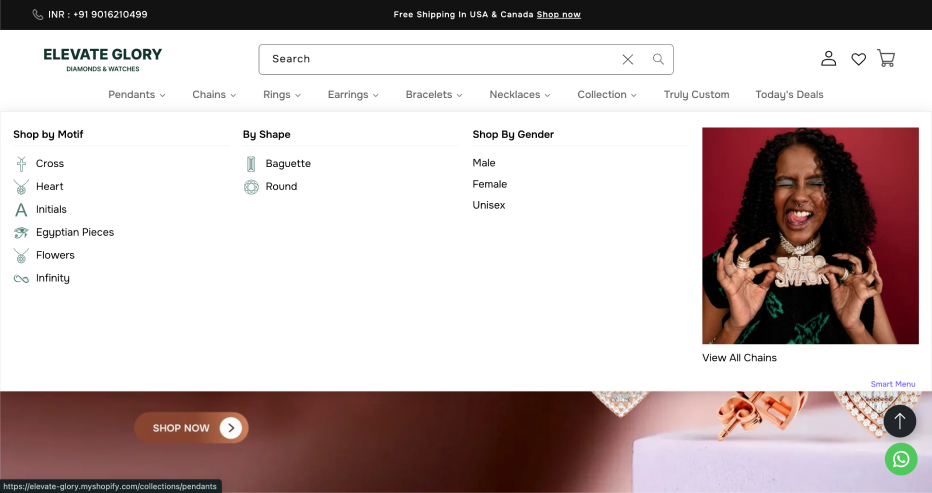This screenshot has width=932, height=493.
Task: Select the Flowers motif link
Action: click(x=55, y=255)
